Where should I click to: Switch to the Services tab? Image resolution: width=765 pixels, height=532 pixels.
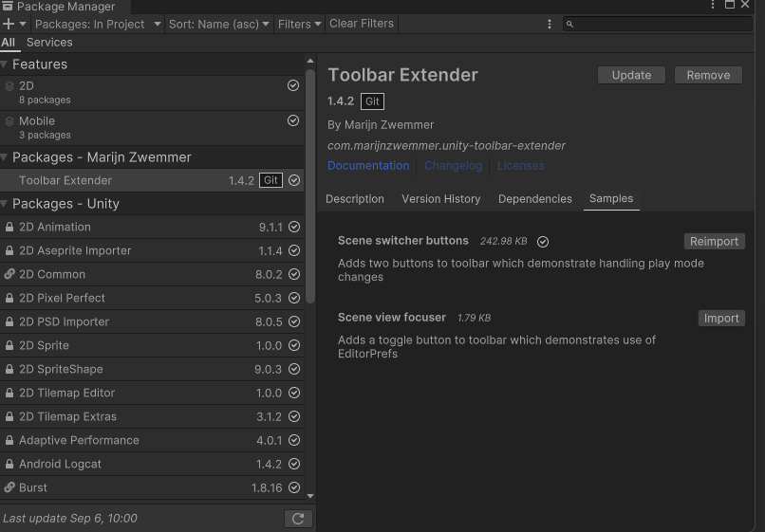(x=49, y=43)
